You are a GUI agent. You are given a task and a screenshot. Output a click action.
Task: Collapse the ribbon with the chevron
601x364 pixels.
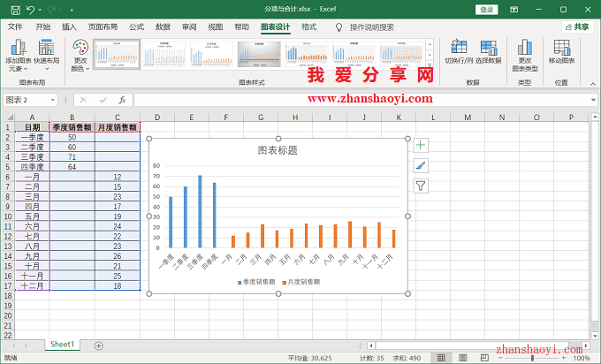pos(593,84)
